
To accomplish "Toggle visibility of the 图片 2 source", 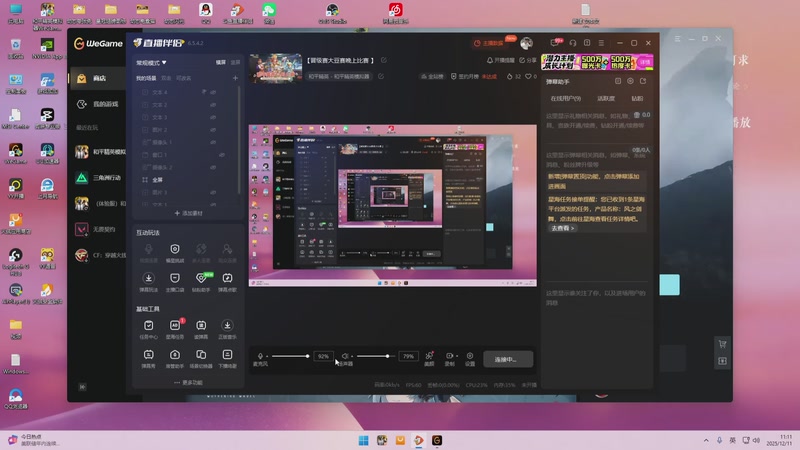I will (x=213, y=130).
